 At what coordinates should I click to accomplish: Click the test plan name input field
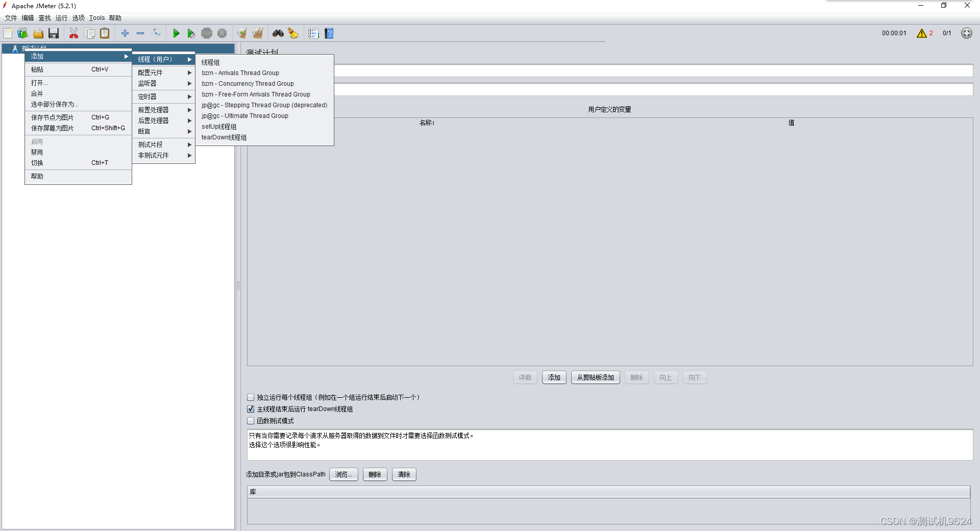click(653, 70)
